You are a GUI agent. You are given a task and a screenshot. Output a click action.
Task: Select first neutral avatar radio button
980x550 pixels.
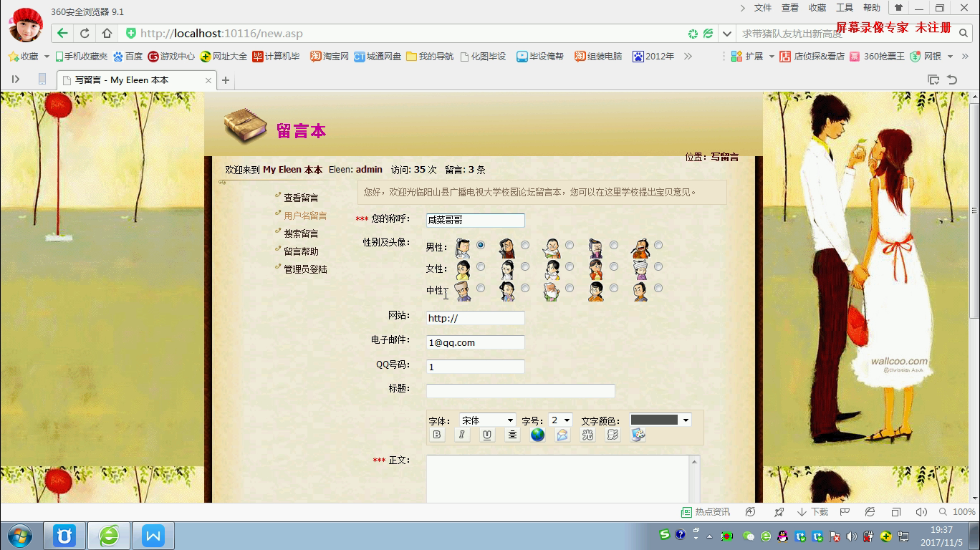pyautogui.click(x=481, y=288)
